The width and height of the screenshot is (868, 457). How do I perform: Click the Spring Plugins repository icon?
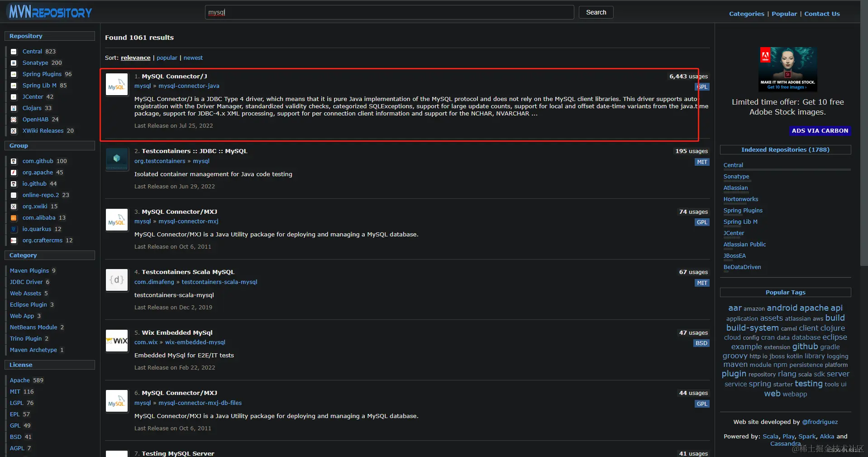pyautogui.click(x=14, y=74)
